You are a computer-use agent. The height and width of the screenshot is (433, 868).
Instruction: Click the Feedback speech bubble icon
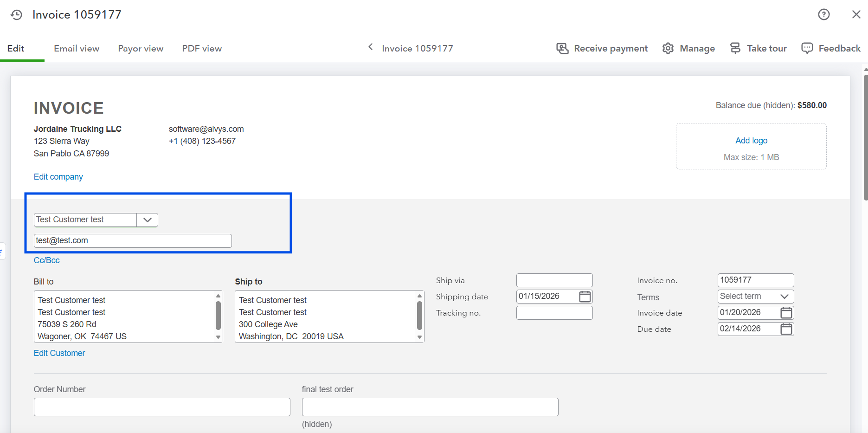807,48
